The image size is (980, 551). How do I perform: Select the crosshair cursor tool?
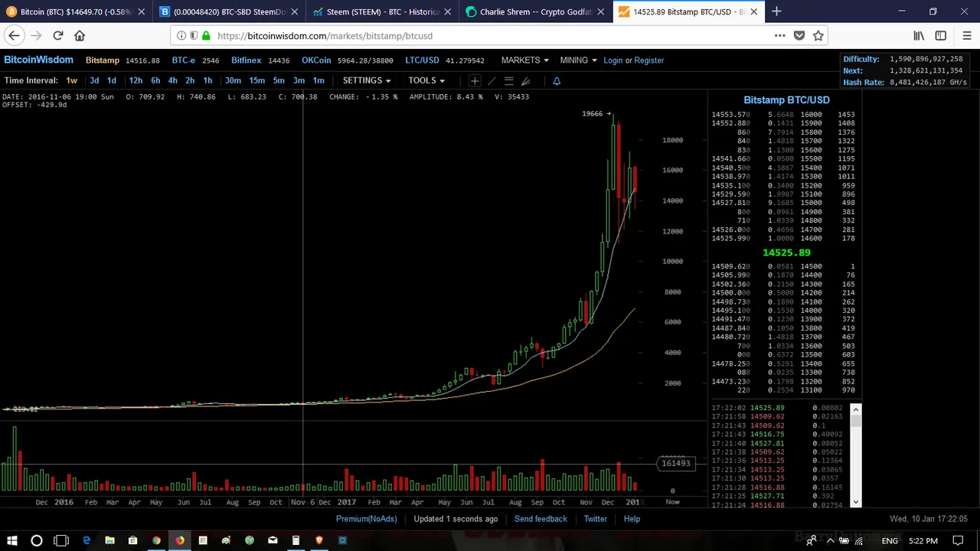click(x=475, y=80)
